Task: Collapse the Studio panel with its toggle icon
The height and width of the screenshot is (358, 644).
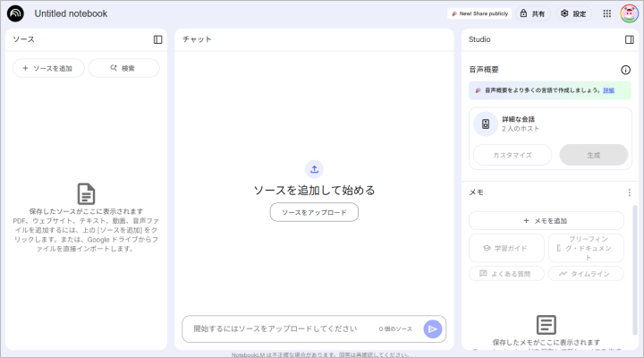Action: (x=629, y=39)
